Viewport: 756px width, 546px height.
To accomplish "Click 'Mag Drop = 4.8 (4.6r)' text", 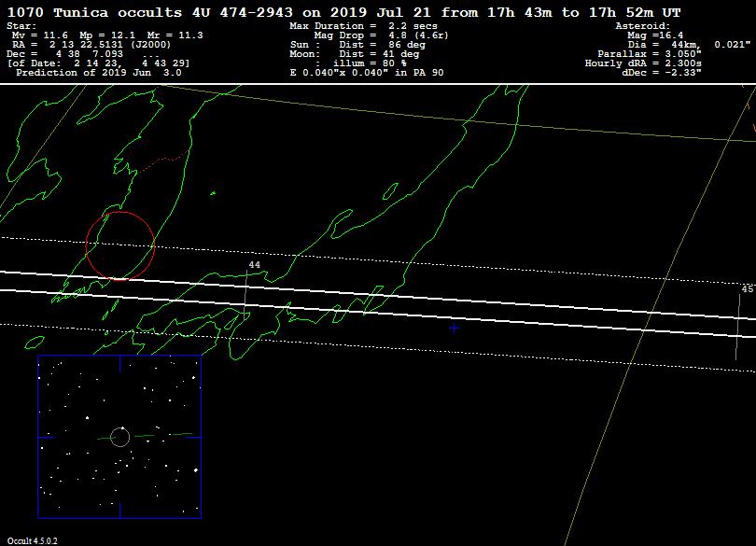I will point(382,35).
